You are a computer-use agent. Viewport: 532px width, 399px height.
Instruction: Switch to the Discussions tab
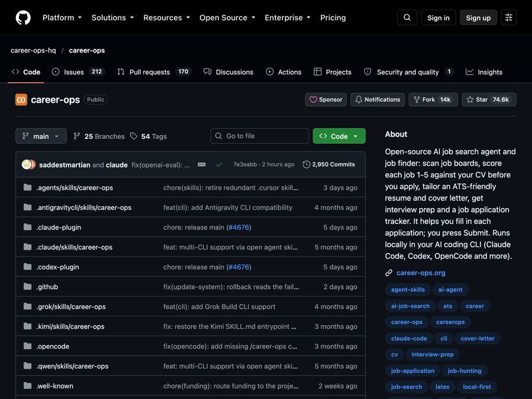coord(228,72)
